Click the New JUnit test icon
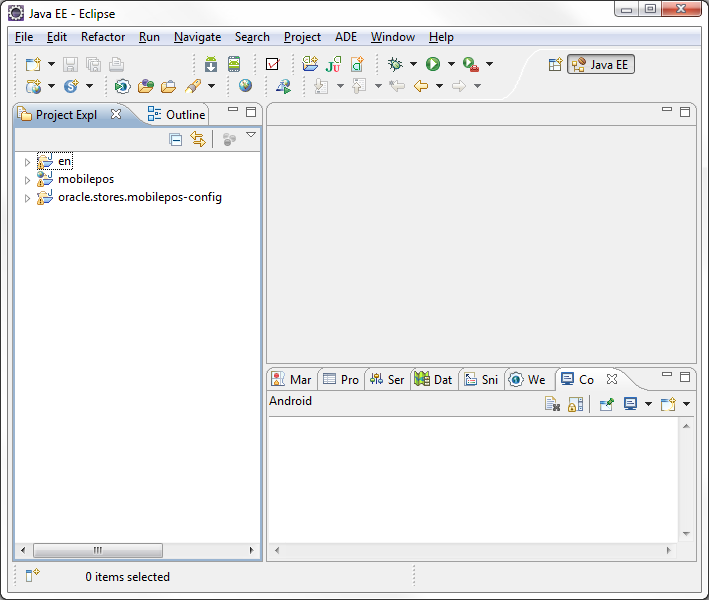Image resolution: width=709 pixels, height=600 pixels. tap(334, 64)
